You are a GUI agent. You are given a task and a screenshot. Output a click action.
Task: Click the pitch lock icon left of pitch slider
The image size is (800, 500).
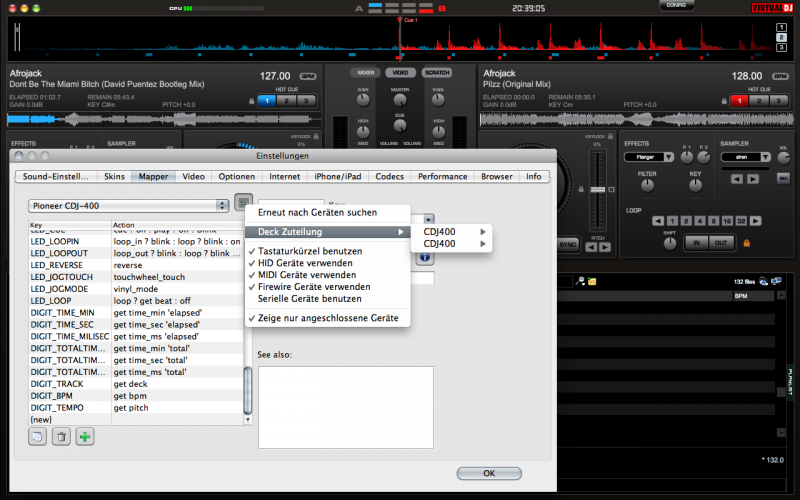[x=581, y=189]
